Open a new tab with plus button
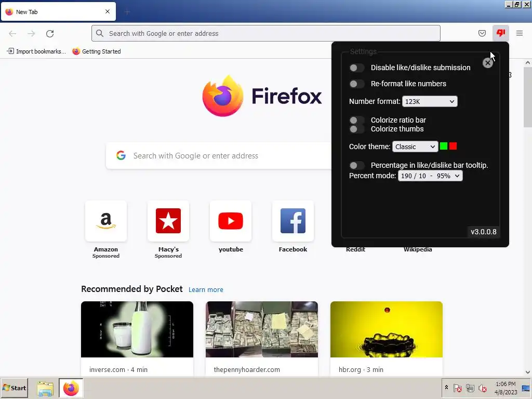The width and height of the screenshot is (532, 399). coord(127,12)
